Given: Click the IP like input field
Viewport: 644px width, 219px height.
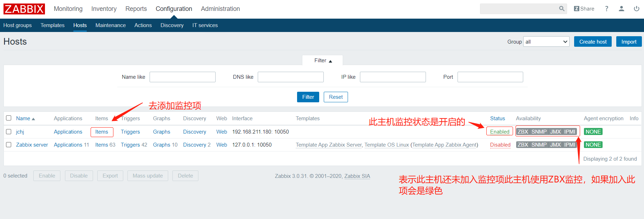Looking at the screenshot, I should tap(393, 77).
